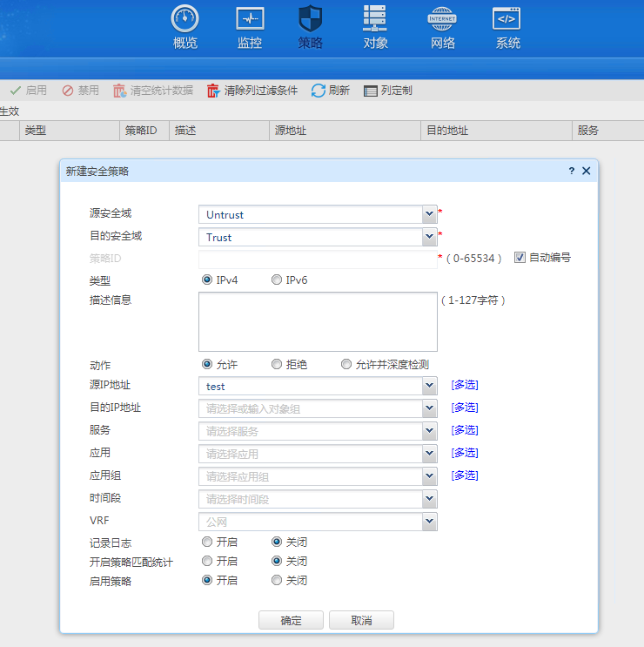This screenshot has height=647, width=644.
Task: Open the 概览 overview gauge icon
Action: point(184,18)
